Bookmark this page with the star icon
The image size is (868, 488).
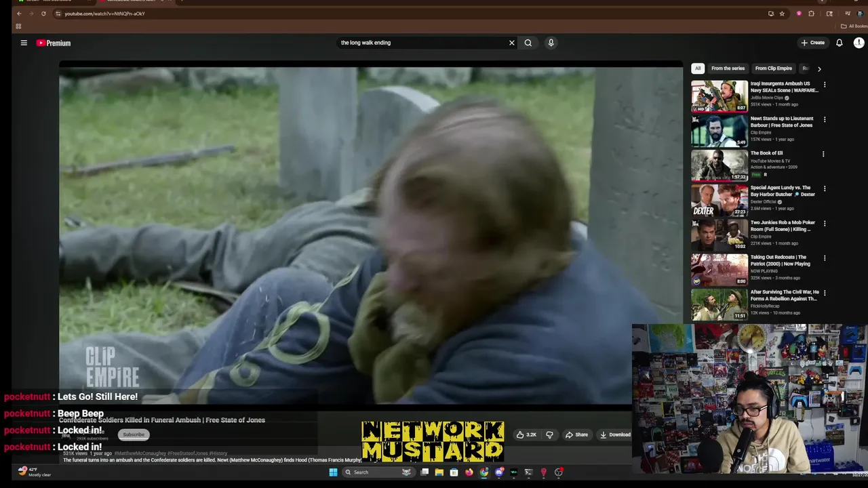[782, 14]
